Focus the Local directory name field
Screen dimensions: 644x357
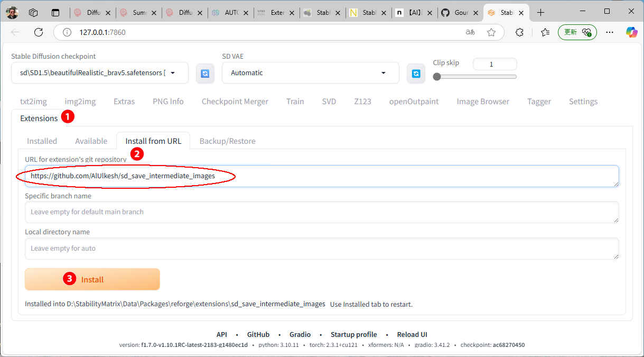321,248
